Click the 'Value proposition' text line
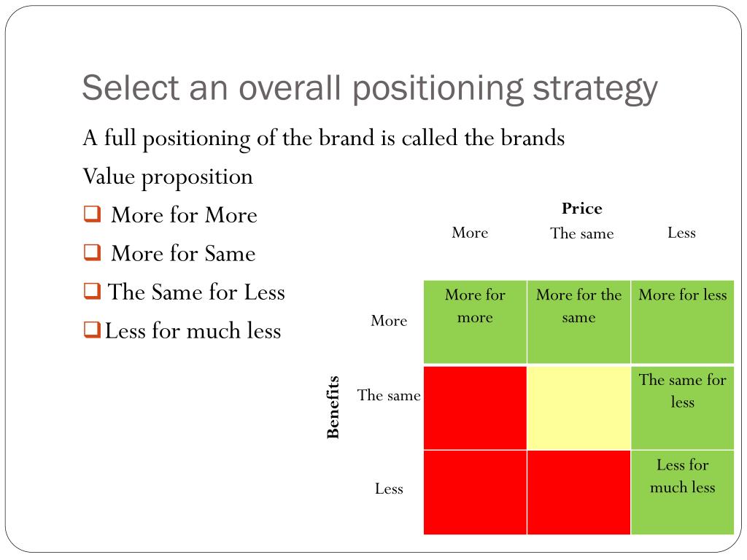The height and width of the screenshot is (560, 747). tap(168, 177)
